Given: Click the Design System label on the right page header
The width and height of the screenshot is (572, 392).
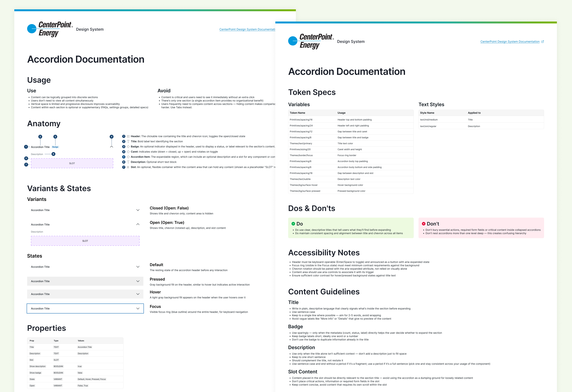Looking at the screenshot, I should pos(351,42).
